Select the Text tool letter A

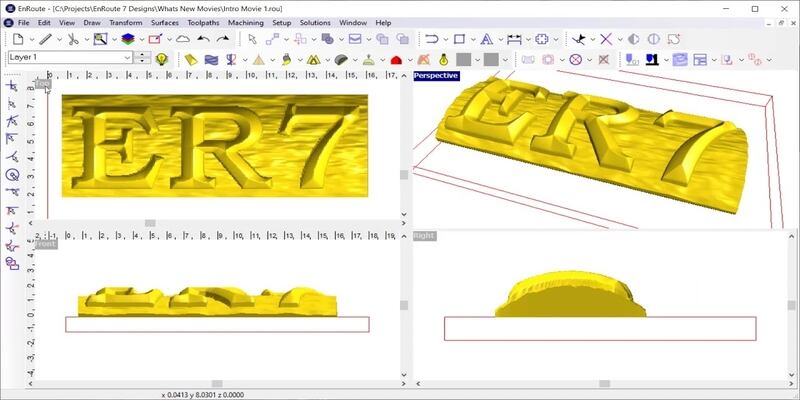click(487, 39)
